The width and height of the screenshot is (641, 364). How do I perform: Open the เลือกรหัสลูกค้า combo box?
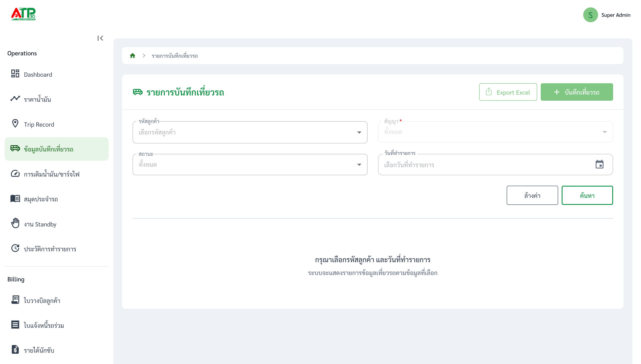pos(250,132)
